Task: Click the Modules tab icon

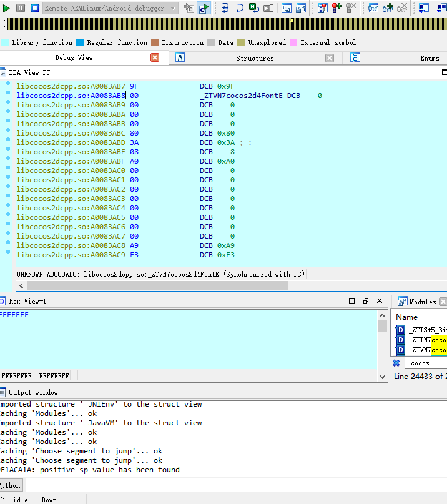Action: [x=402, y=301]
